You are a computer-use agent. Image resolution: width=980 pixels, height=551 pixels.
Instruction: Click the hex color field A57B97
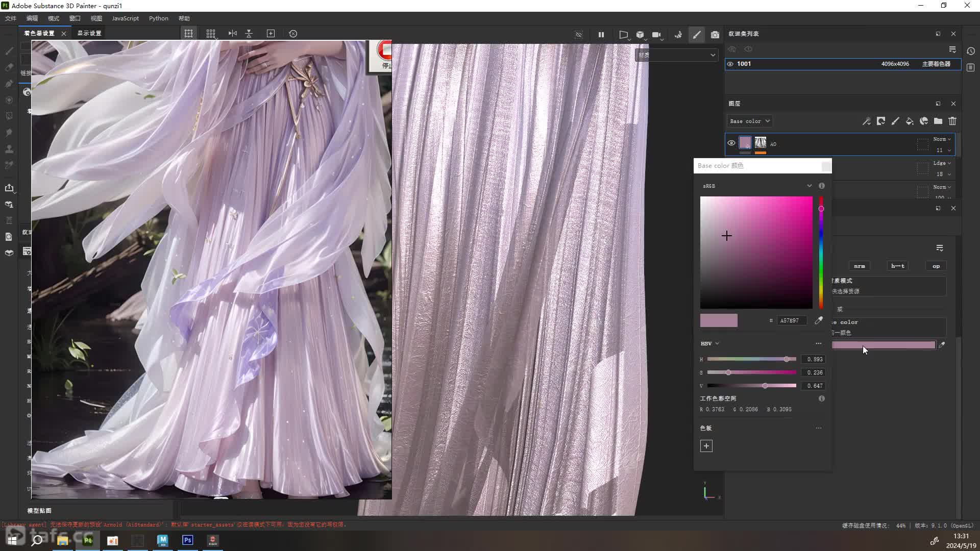(x=792, y=321)
